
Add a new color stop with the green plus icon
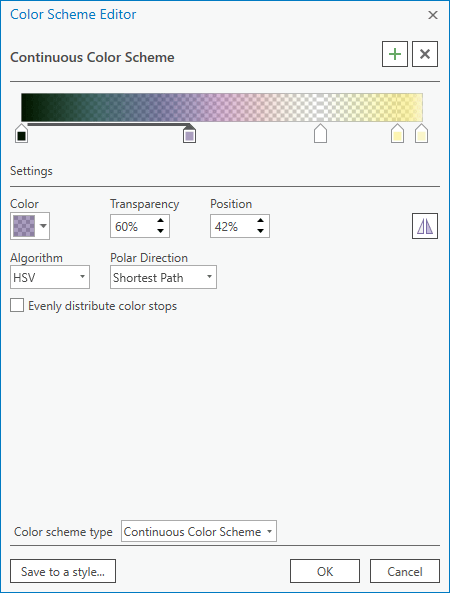(395, 54)
